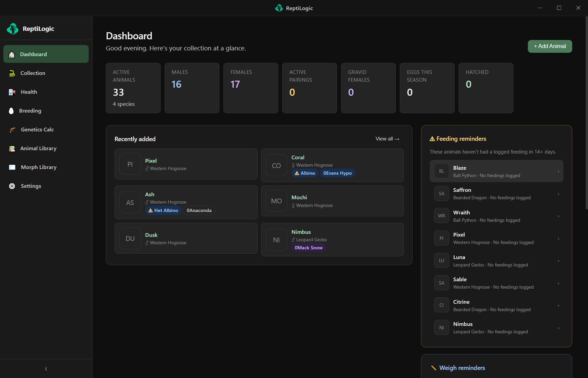This screenshot has height=378, width=588.
Task: Click the 0Anaconda tag
Action: 199,210
